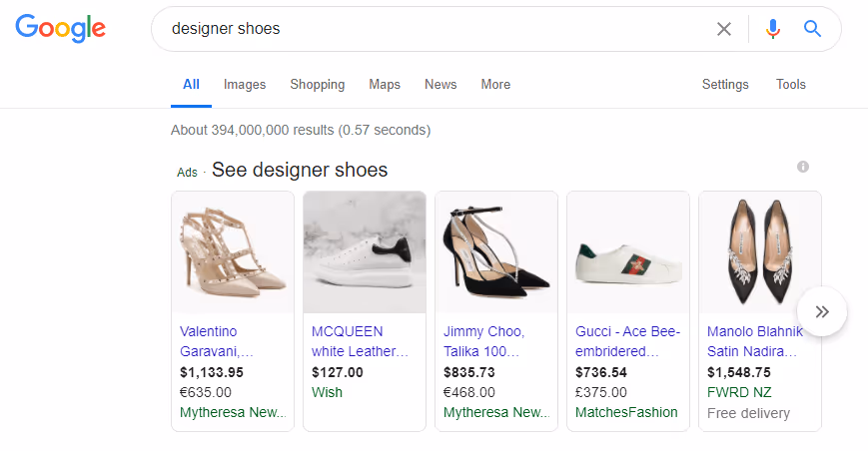The height and width of the screenshot is (451, 868).
Task: Click the £375.00 price
Action: coord(600,392)
